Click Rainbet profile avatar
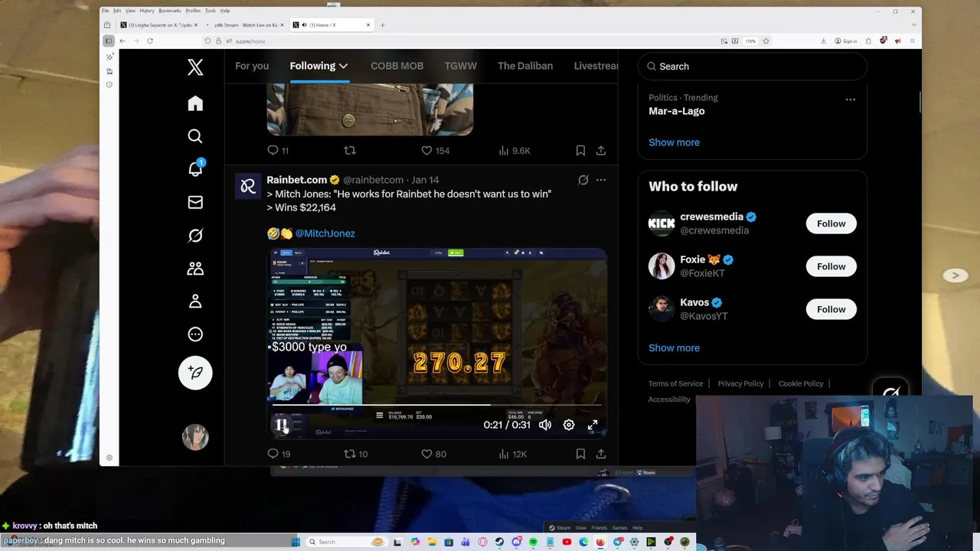Screen dimensions: 980x551 248,186
